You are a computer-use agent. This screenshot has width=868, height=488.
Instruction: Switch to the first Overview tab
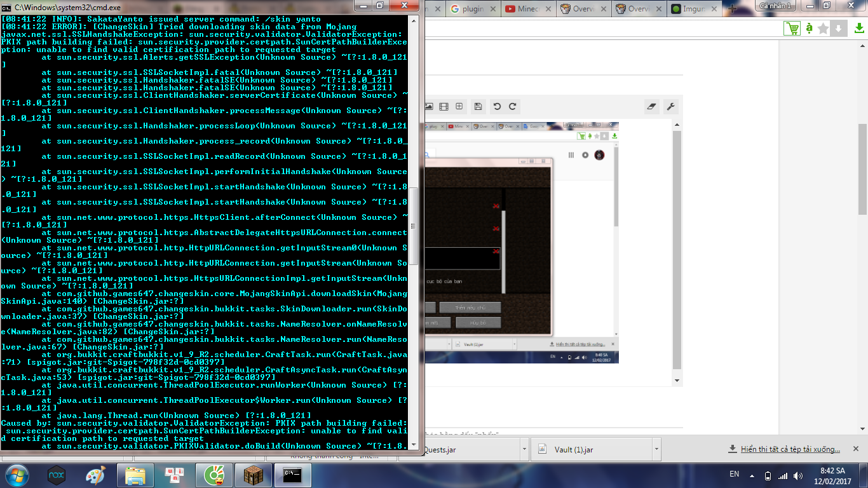point(584,9)
